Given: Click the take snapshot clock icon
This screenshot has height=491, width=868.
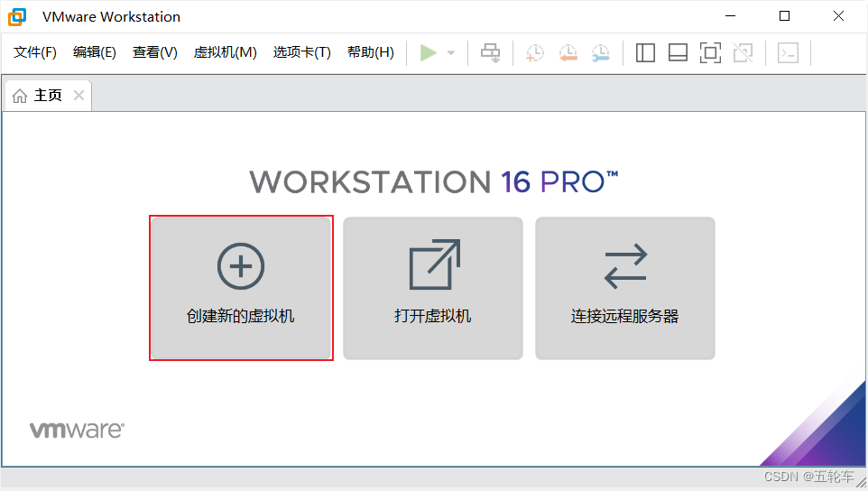Looking at the screenshot, I should (x=535, y=53).
